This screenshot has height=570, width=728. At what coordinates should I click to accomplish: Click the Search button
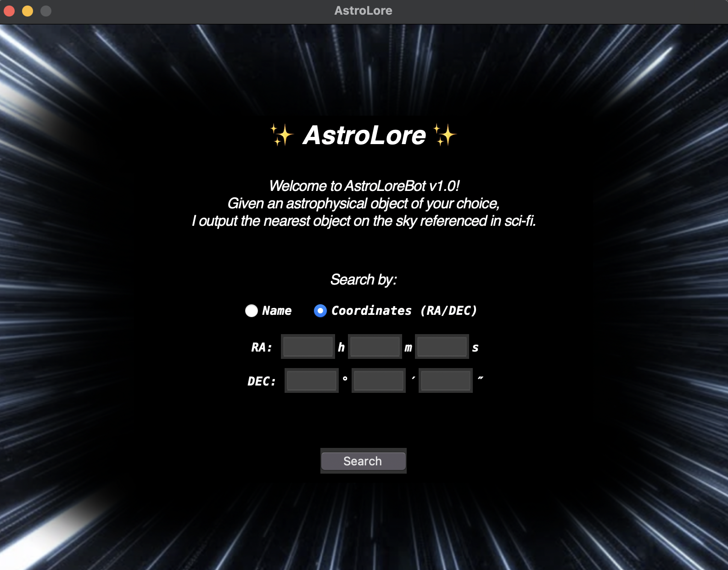tap(364, 461)
